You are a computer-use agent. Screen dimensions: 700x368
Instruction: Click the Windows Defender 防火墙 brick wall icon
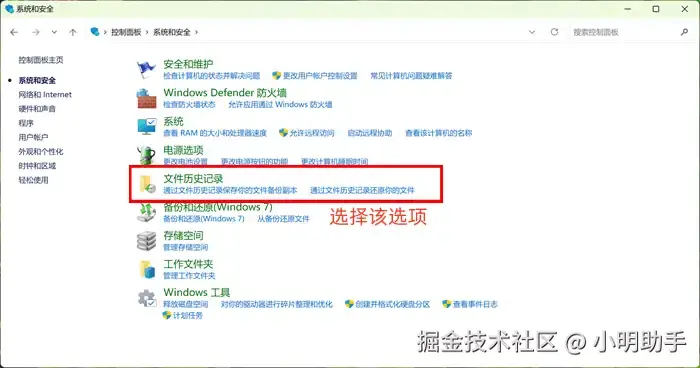[146, 98]
